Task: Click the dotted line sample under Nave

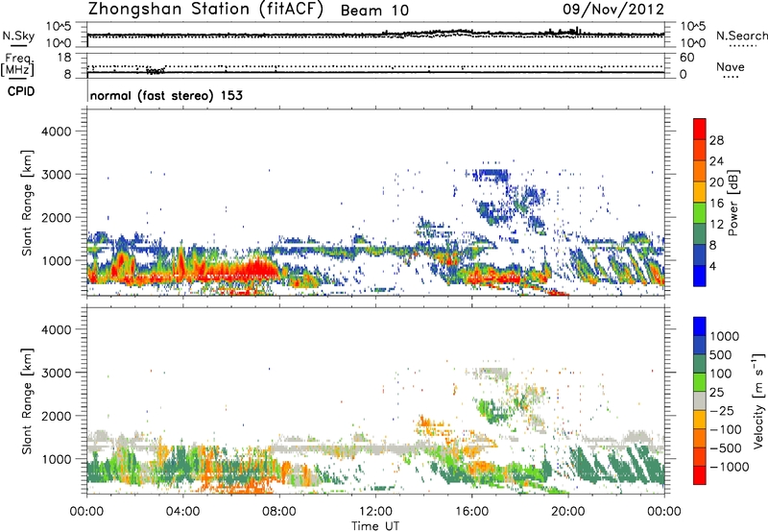Action: pos(731,77)
